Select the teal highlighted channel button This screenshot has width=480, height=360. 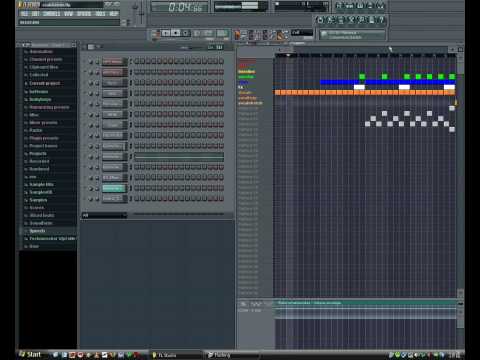pyautogui.click(x=113, y=188)
